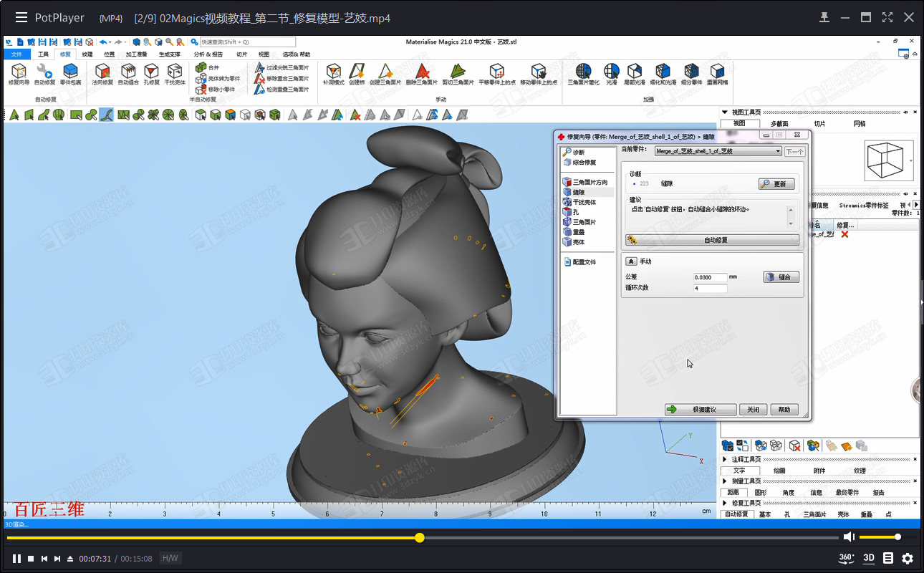The width and height of the screenshot is (924, 573).
Task: Switch to the 生成支撑 ribbon tab
Action: click(170, 54)
